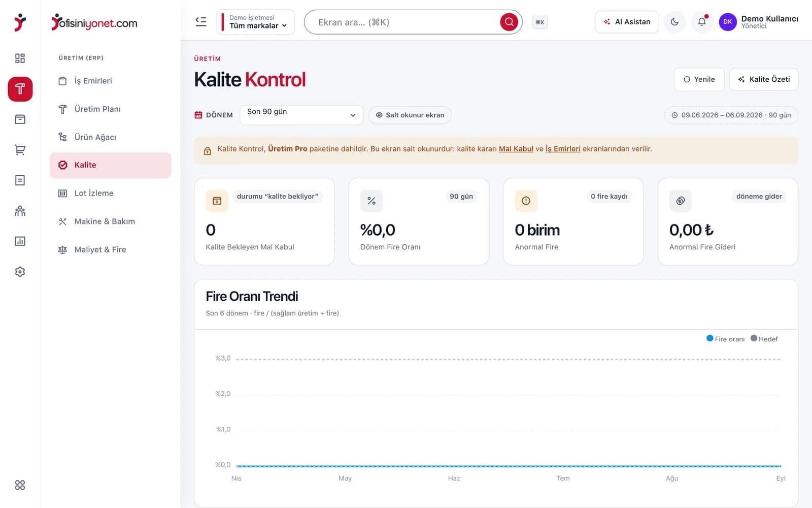The height and width of the screenshot is (508, 812).
Task: Toggle dark mode moon icon
Action: (x=674, y=22)
